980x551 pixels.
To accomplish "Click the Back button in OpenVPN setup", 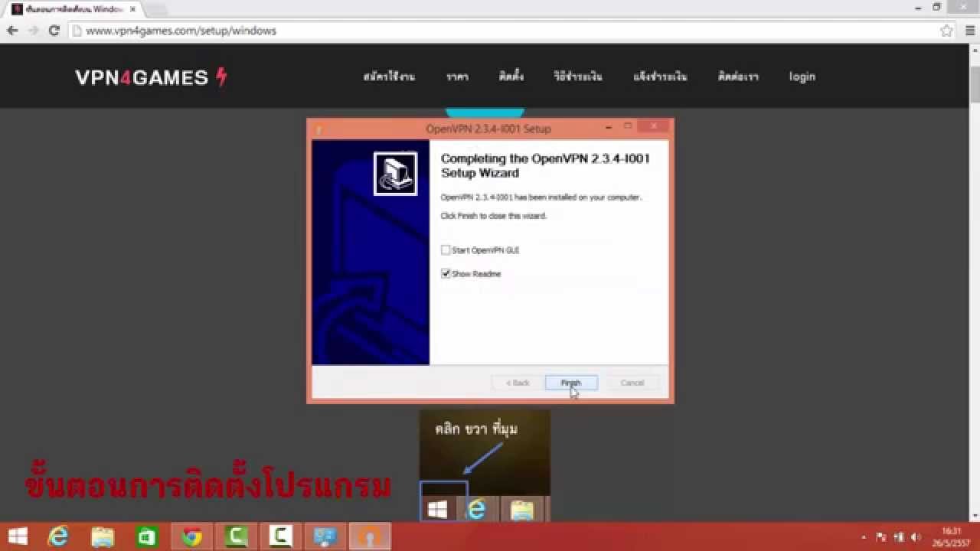I will (x=518, y=383).
